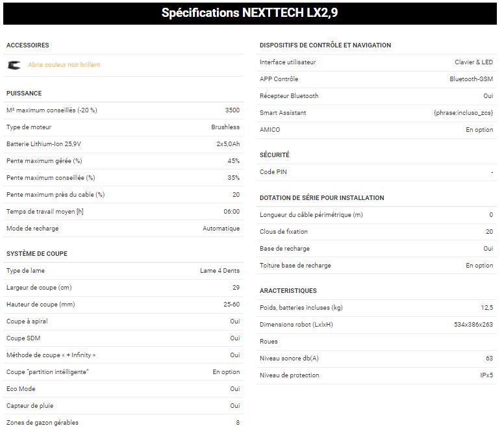The width and height of the screenshot is (504, 428).
Task: Select the '12,5' weight value
Action: (487, 308)
